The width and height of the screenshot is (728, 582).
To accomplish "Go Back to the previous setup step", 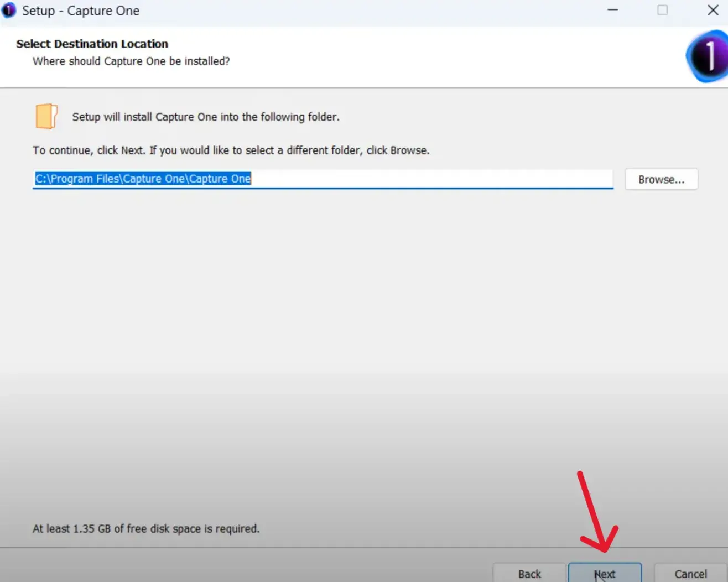I will click(x=529, y=574).
